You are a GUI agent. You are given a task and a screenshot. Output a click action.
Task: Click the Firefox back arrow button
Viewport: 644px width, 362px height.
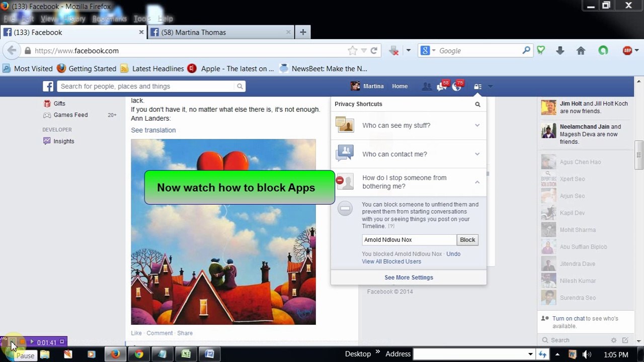point(12,51)
